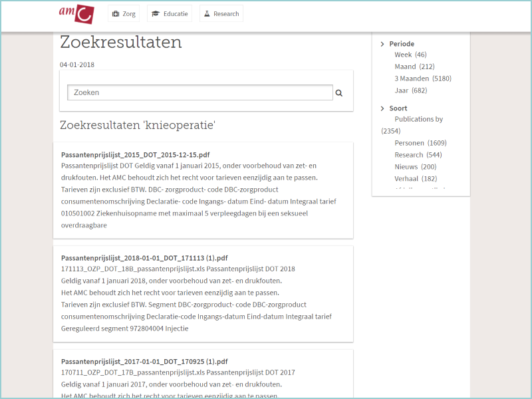Filter results by Jaar
The width and height of the screenshot is (532, 399).
tap(402, 90)
